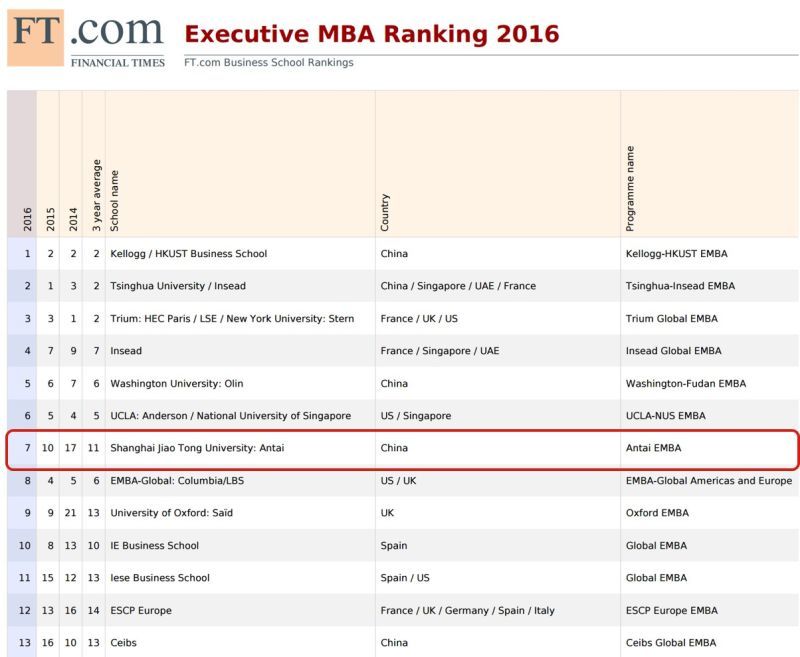Sort by the 3 year average header

[96, 195]
